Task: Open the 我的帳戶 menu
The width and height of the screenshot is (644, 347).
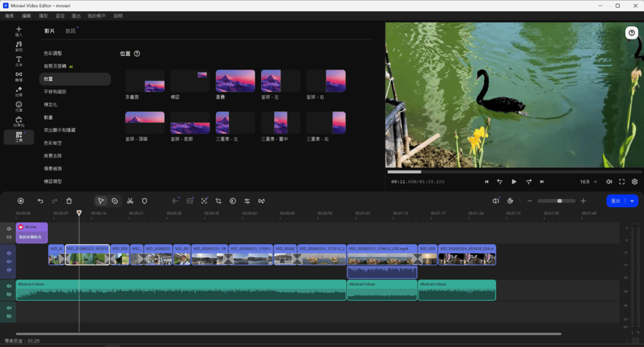Action: pos(97,16)
